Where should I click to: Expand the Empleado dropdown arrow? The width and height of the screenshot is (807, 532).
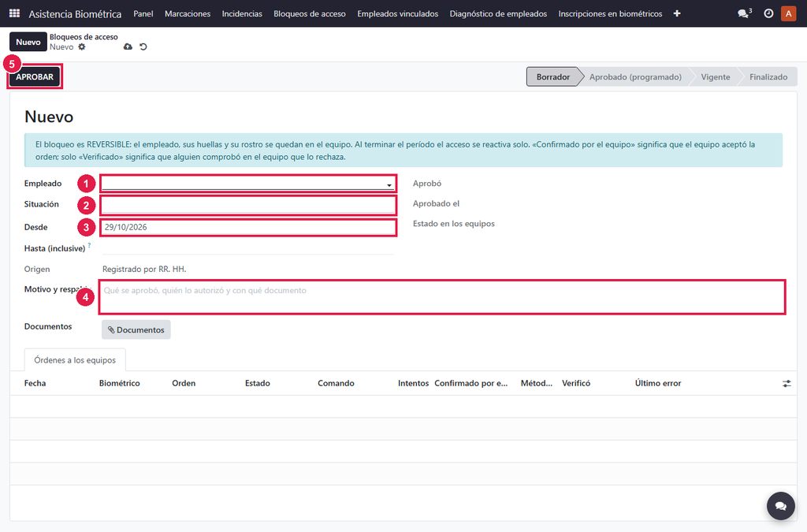pyautogui.click(x=389, y=184)
